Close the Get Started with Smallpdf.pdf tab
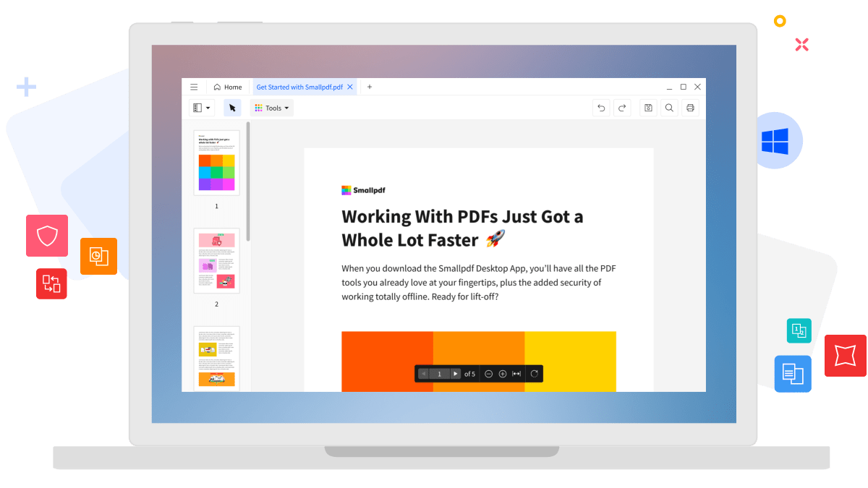868x488 pixels. click(x=350, y=87)
